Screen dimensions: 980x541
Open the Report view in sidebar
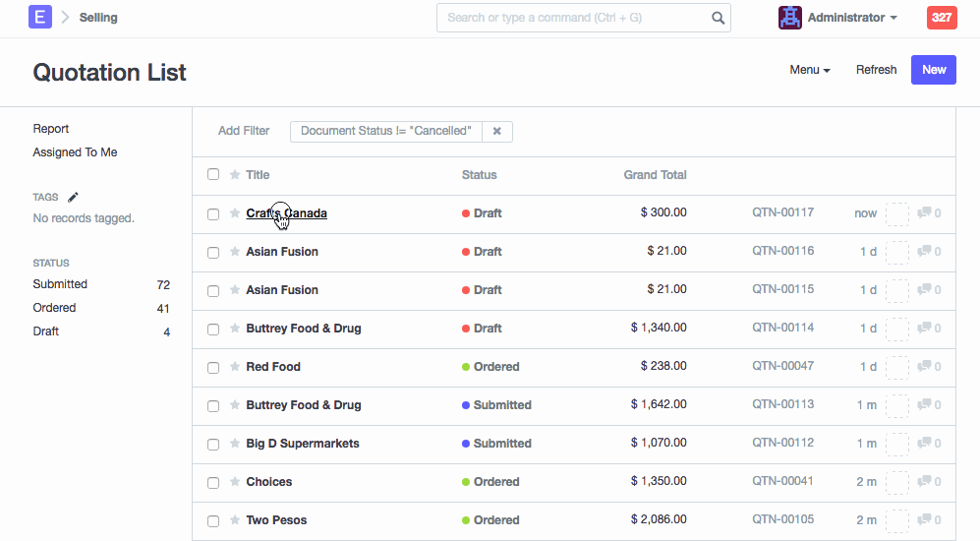51,129
